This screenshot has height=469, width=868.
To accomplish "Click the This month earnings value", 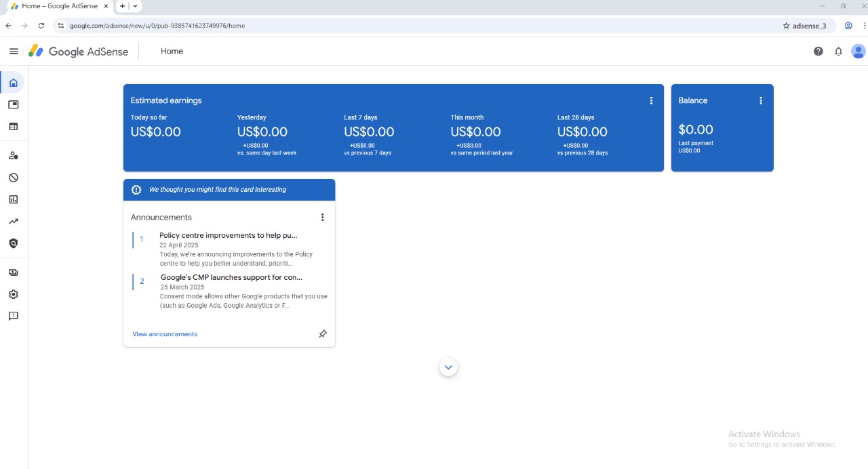I will click(475, 132).
